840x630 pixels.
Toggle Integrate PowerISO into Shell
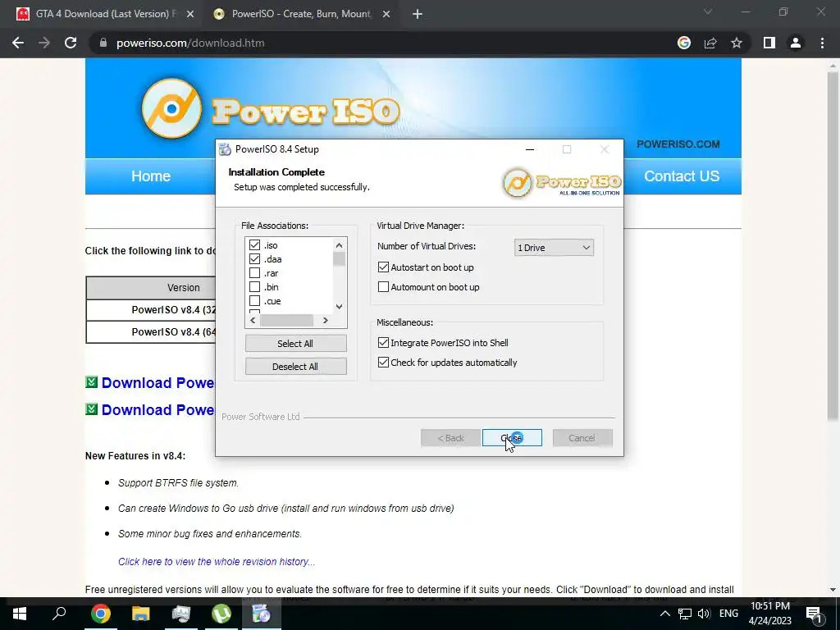click(383, 342)
